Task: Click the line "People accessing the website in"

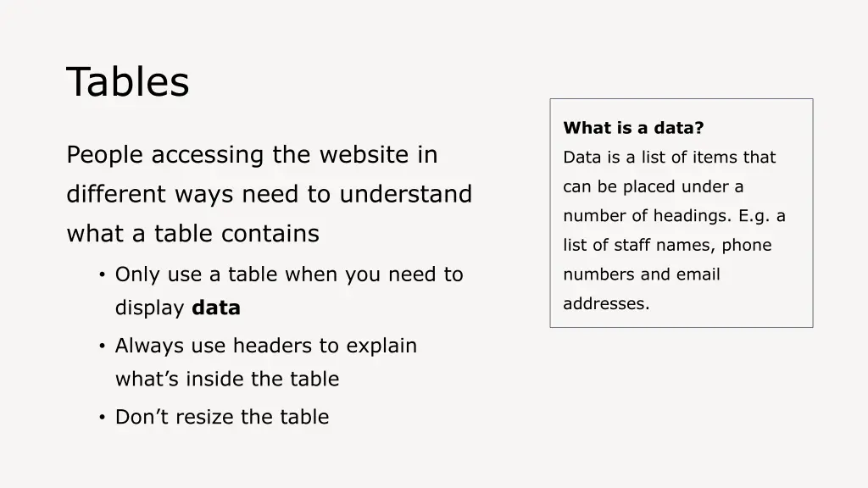Action: point(252,155)
